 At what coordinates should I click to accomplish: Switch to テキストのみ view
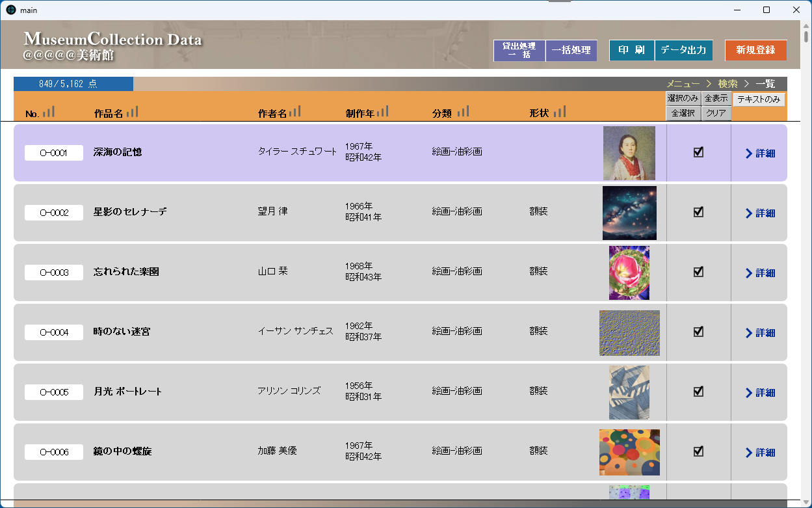click(x=759, y=100)
